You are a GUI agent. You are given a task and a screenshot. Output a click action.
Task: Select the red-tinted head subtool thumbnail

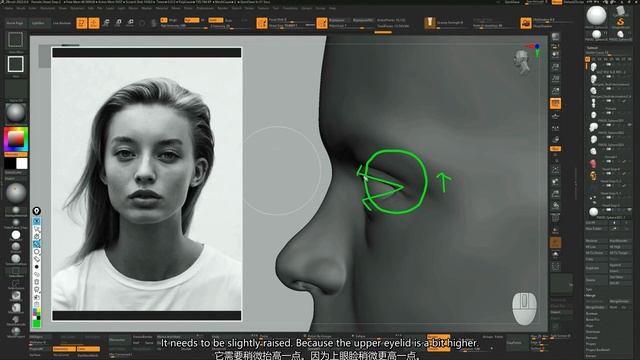point(593,164)
